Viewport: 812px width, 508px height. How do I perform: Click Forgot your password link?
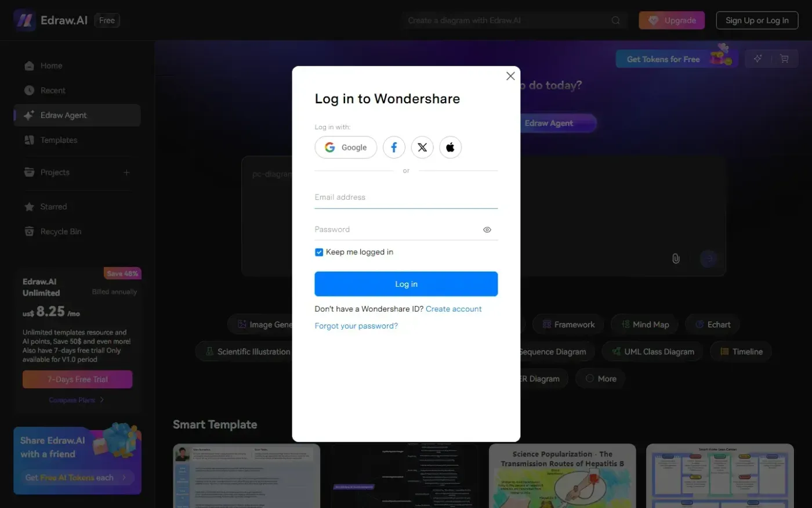(x=356, y=326)
